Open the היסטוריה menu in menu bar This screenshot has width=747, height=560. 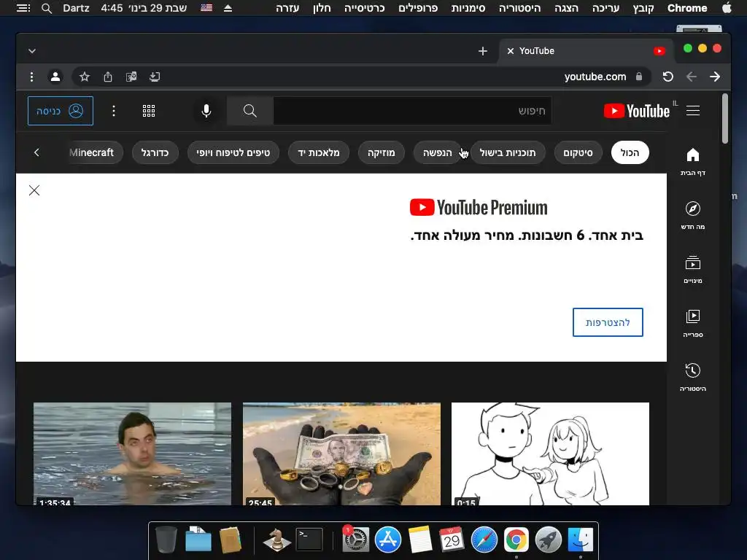pyautogui.click(x=519, y=8)
